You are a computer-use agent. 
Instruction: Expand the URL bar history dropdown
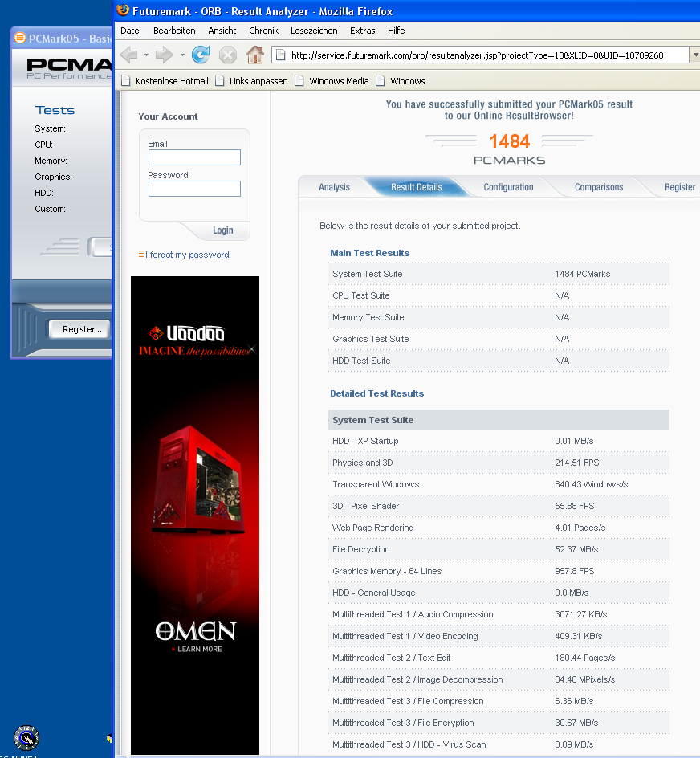point(695,55)
